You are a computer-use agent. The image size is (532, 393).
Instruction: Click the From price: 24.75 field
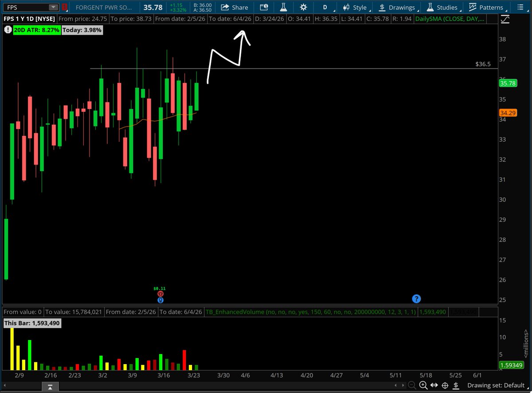[83, 19]
